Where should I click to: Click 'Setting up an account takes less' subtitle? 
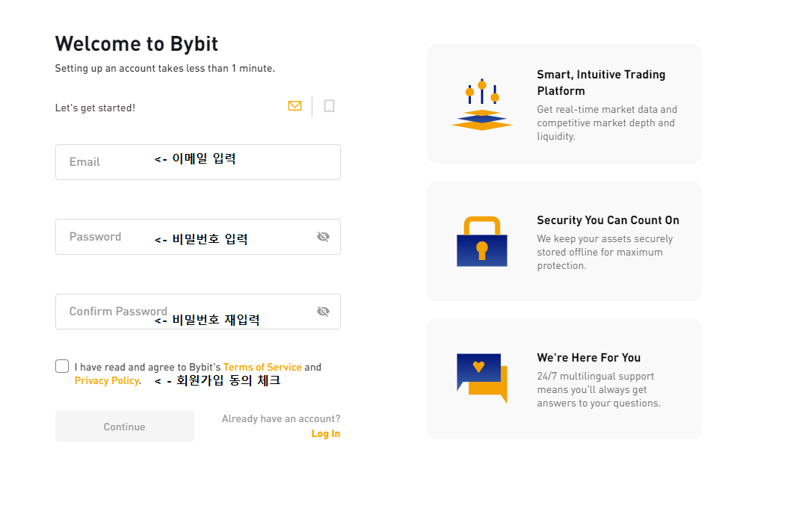coord(165,68)
